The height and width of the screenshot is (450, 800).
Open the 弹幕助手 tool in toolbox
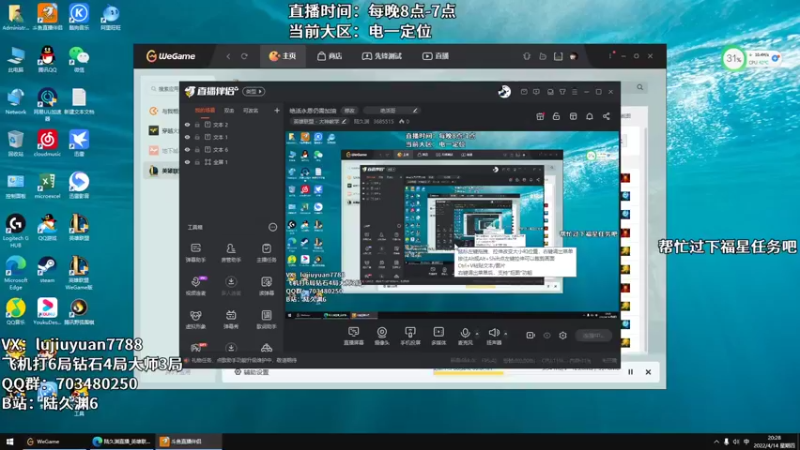point(195,253)
